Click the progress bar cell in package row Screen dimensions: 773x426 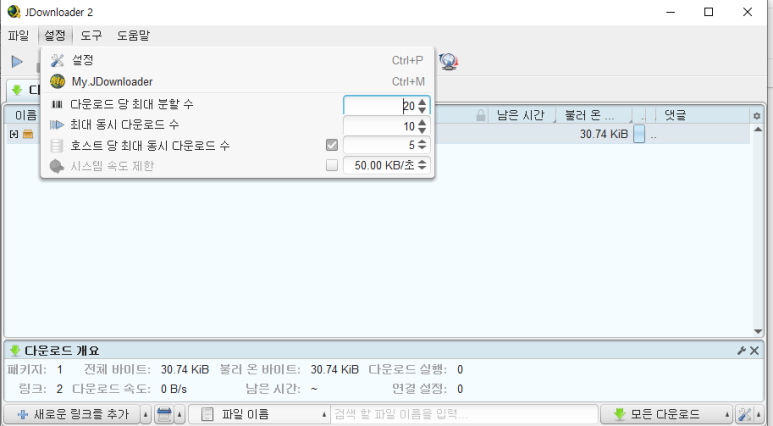coord(639,134)
